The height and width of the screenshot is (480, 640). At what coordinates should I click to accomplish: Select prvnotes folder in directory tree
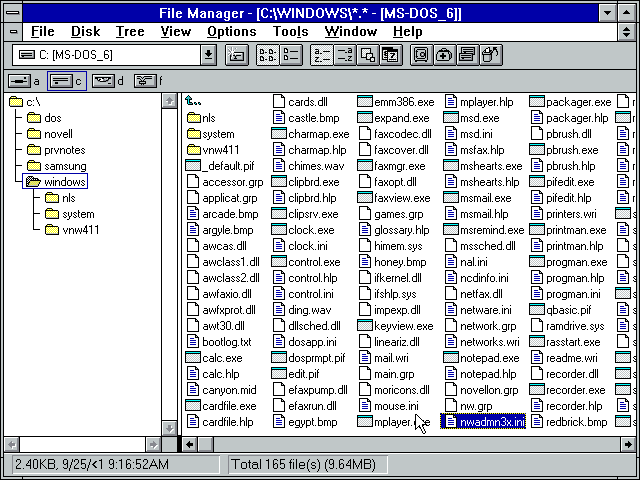(56, 150)
